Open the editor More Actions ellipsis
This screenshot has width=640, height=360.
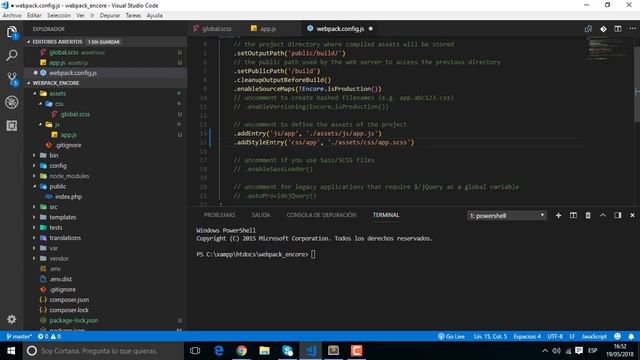pos(632,29)
